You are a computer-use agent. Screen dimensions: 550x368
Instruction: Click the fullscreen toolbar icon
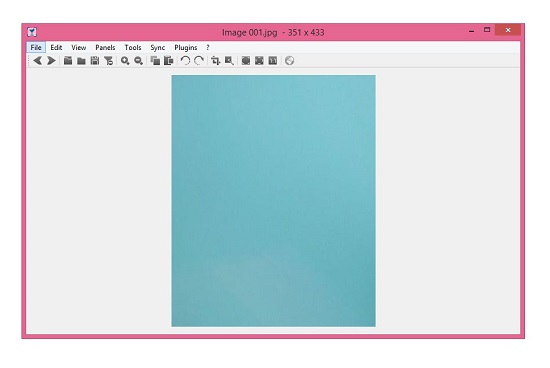click(246, 61)
